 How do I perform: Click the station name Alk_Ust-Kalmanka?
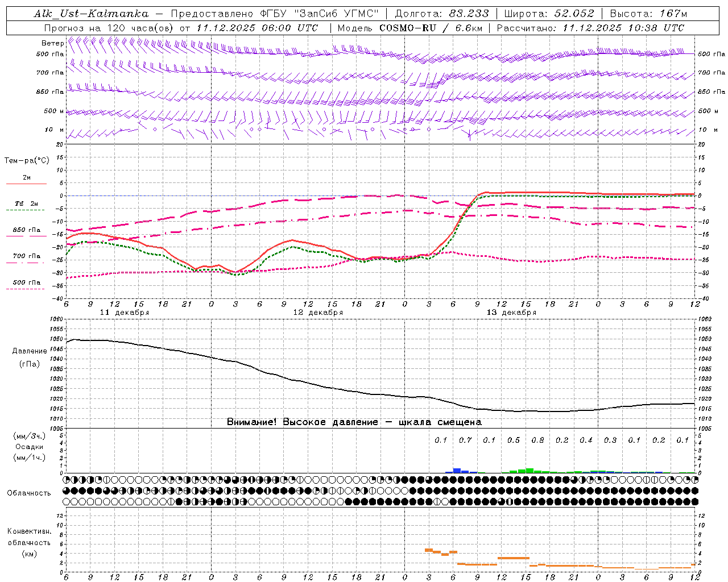[91, 14]
